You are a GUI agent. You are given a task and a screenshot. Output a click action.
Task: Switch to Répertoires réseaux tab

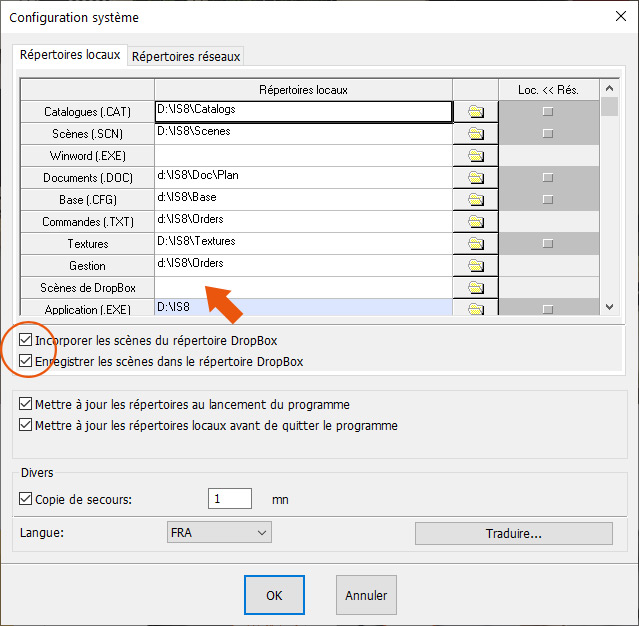186,57
